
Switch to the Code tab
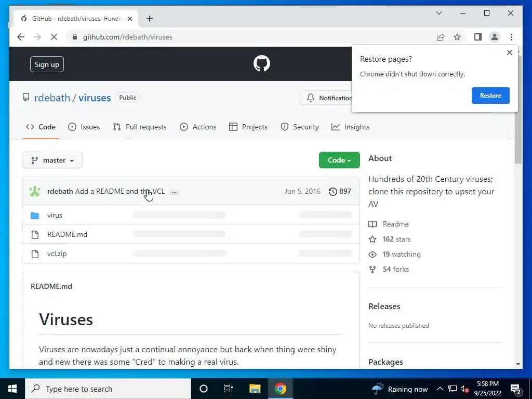41,127
